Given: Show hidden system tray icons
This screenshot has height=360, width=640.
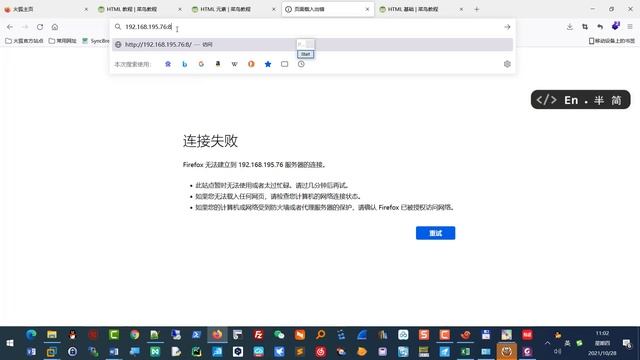Looking at the screenshot, I should click(x=547, y=343).
